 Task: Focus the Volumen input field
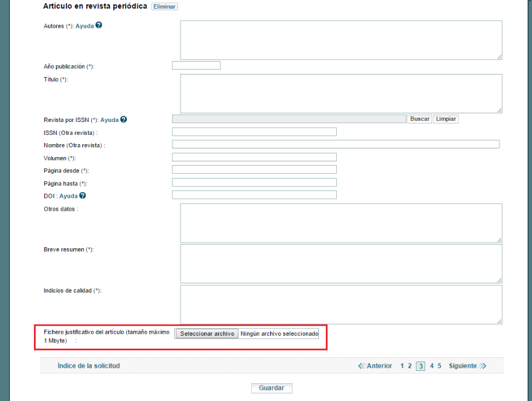pos(254,157)
